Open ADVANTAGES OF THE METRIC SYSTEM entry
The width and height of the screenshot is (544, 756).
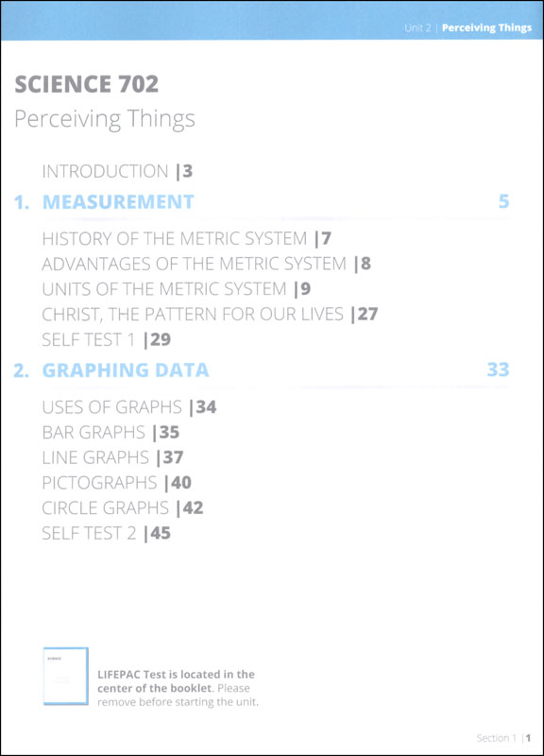click(x=206, y=264)
